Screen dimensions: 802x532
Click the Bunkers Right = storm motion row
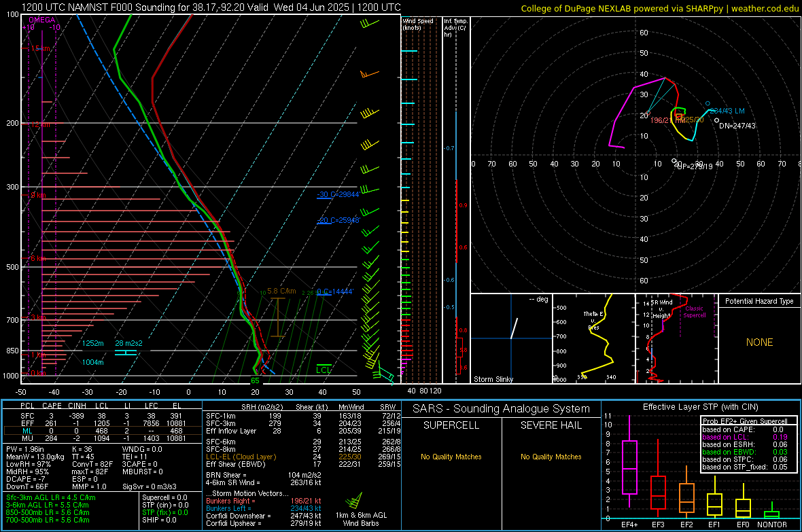[x=264, y=501]
